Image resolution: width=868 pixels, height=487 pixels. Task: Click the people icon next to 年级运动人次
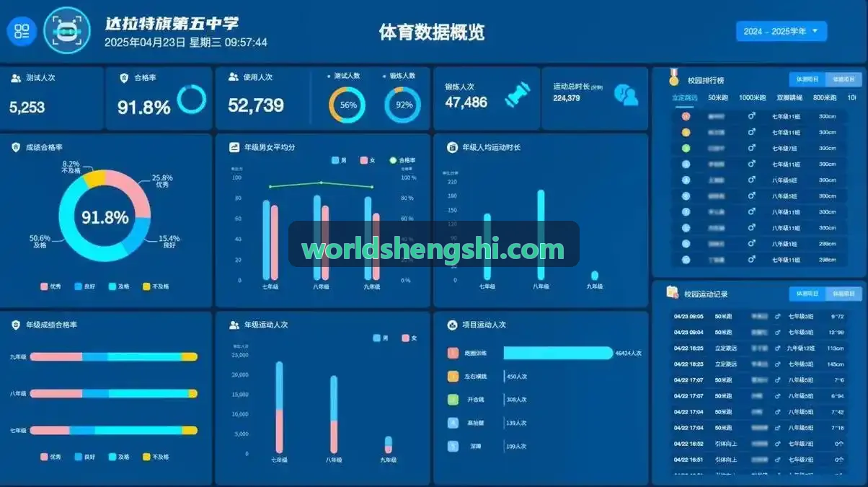pos(234,325)
